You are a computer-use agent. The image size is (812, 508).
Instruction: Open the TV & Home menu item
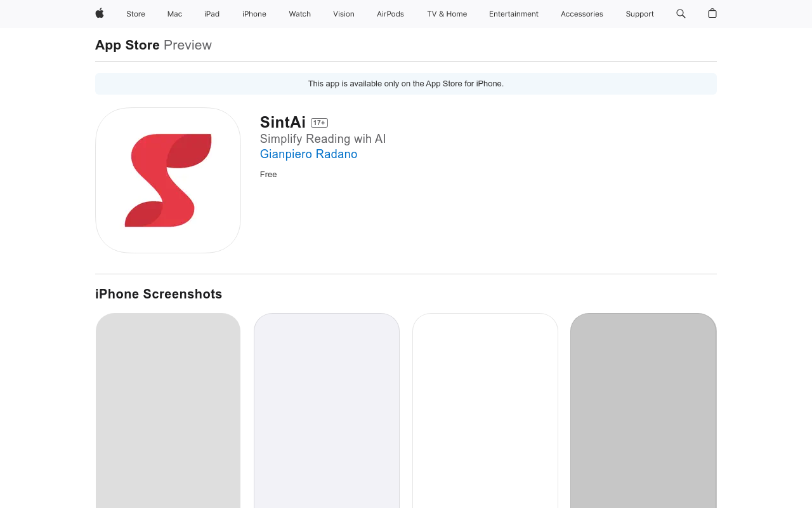coord(447,14)
